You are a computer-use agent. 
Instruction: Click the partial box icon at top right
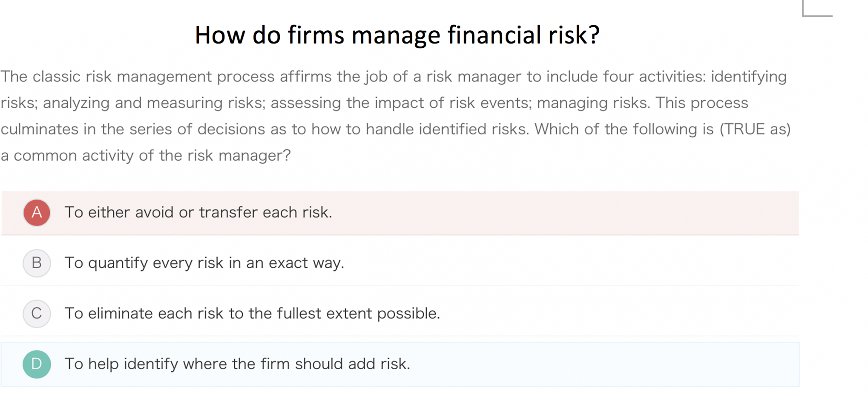pos(817,8)
